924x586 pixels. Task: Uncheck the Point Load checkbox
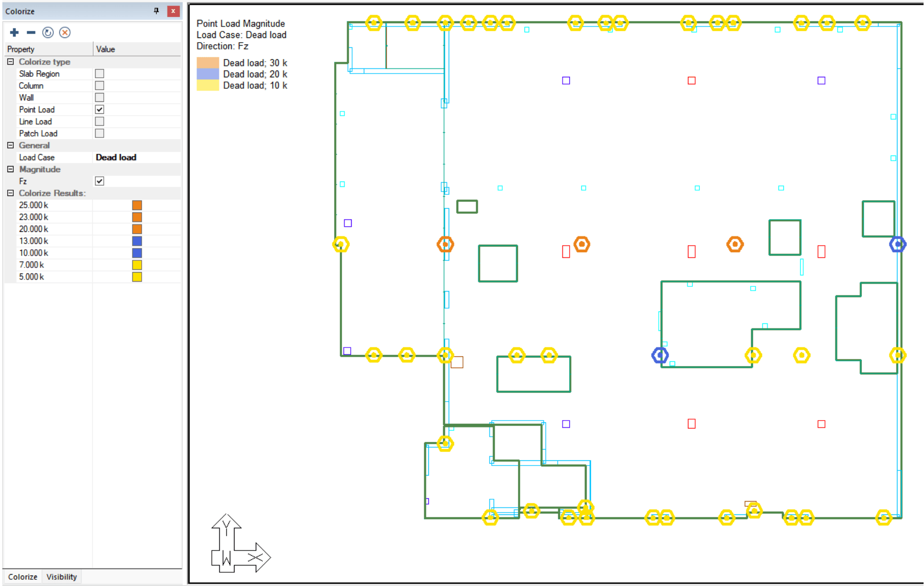coord(100,110)
